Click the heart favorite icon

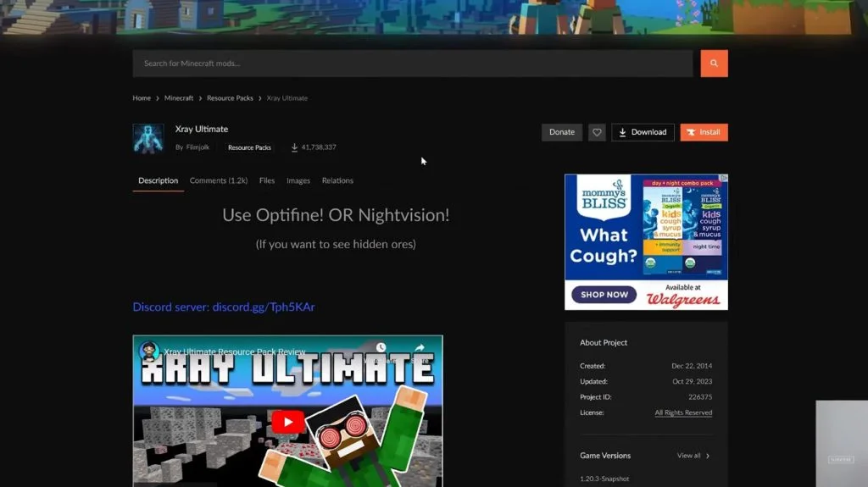click(x=597, y=132)
